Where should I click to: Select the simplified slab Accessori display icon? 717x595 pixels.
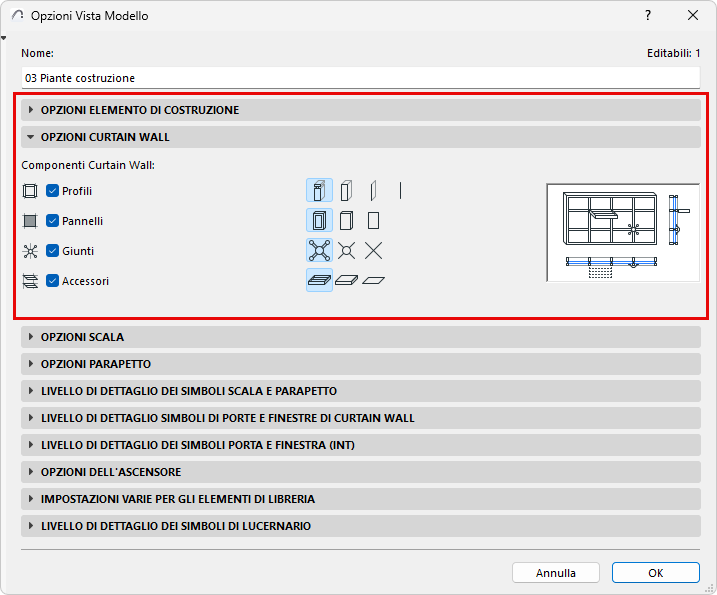coord(346,280)
